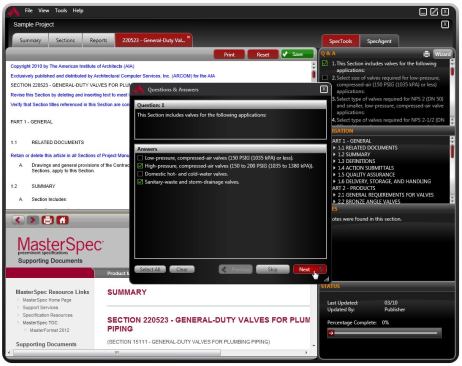Screen dimensions: 462x366
Task: Click the Q & A list vertical scrollbar
Action: pyautogui.click(x=452, y=91)
